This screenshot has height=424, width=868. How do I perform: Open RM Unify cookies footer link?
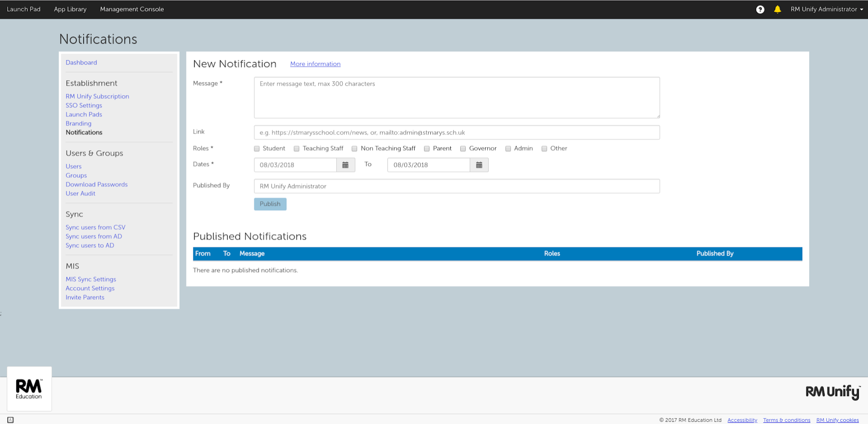(x=837, y=420)
